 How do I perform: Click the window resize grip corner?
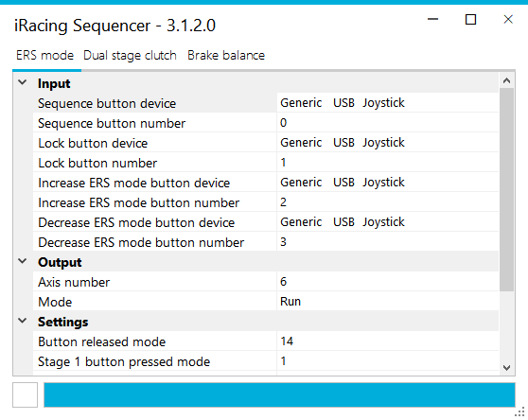(x=520, y=411)
